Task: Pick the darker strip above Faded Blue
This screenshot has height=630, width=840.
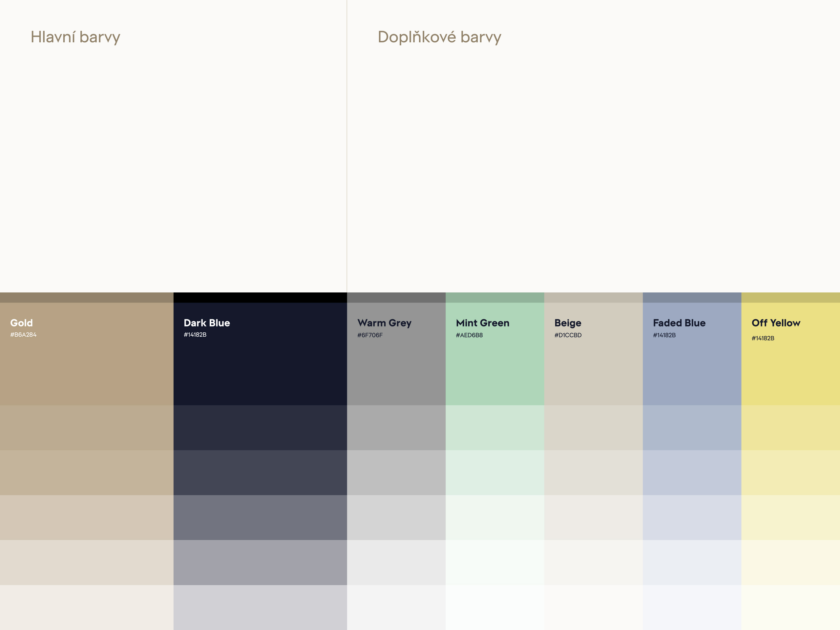Action: coord(692,297)
